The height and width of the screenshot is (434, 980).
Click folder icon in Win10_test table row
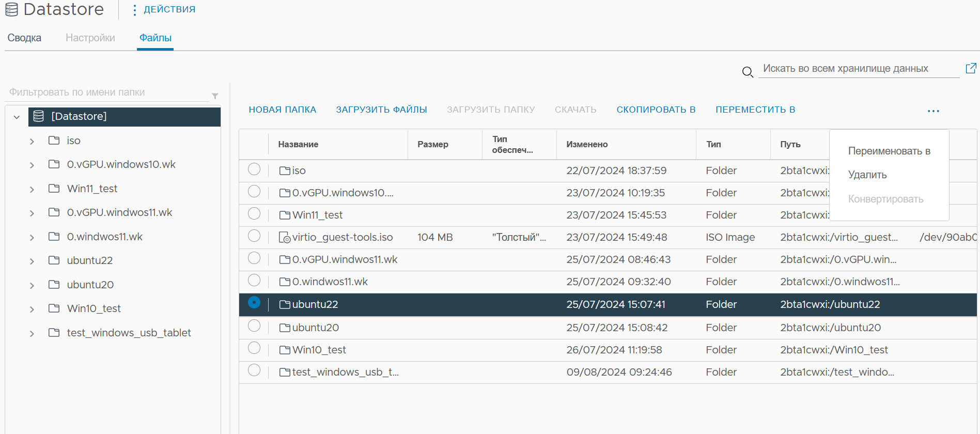point(285,350)
